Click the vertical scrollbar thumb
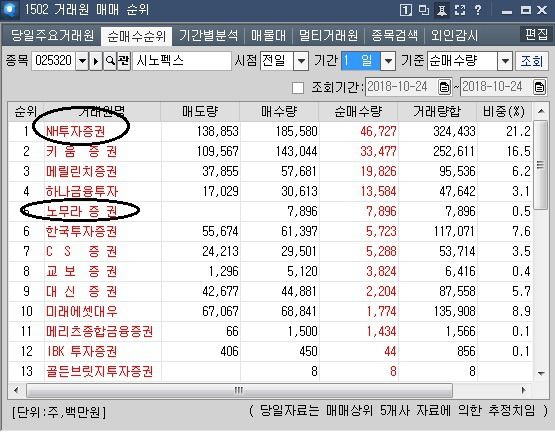This screenshot has width=555, height=432. 540,165
